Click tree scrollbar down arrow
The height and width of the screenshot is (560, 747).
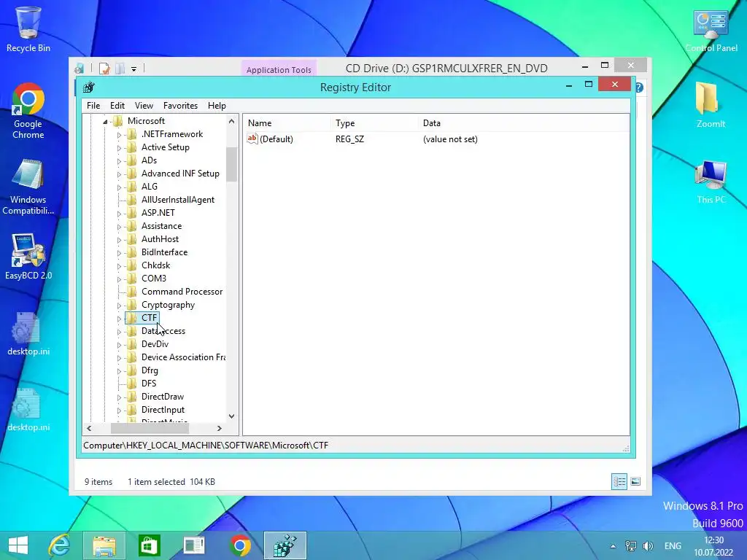231,416
